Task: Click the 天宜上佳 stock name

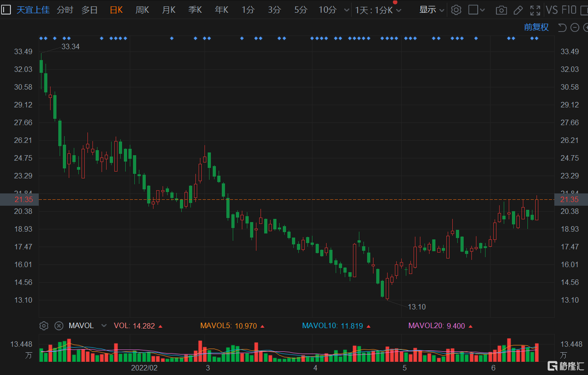Action: click(x=33, y=10)
